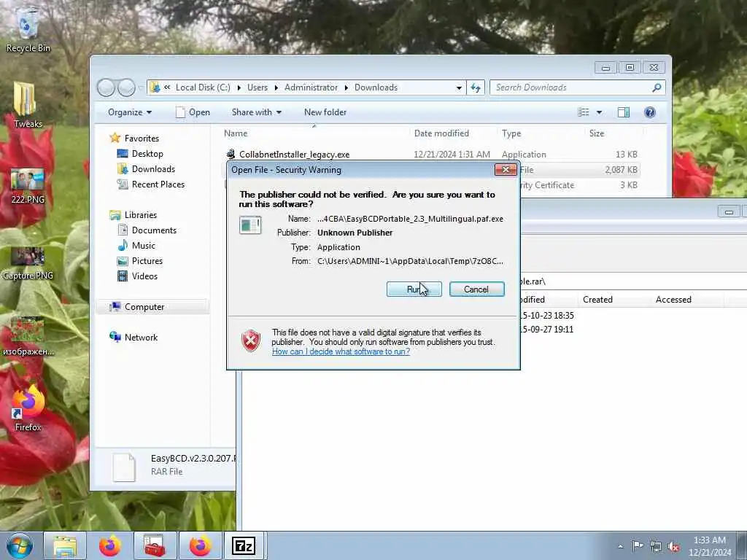Refresh the Downloads folder view
This screenshot has height=560, width=747.
click(x=476, y=87)
